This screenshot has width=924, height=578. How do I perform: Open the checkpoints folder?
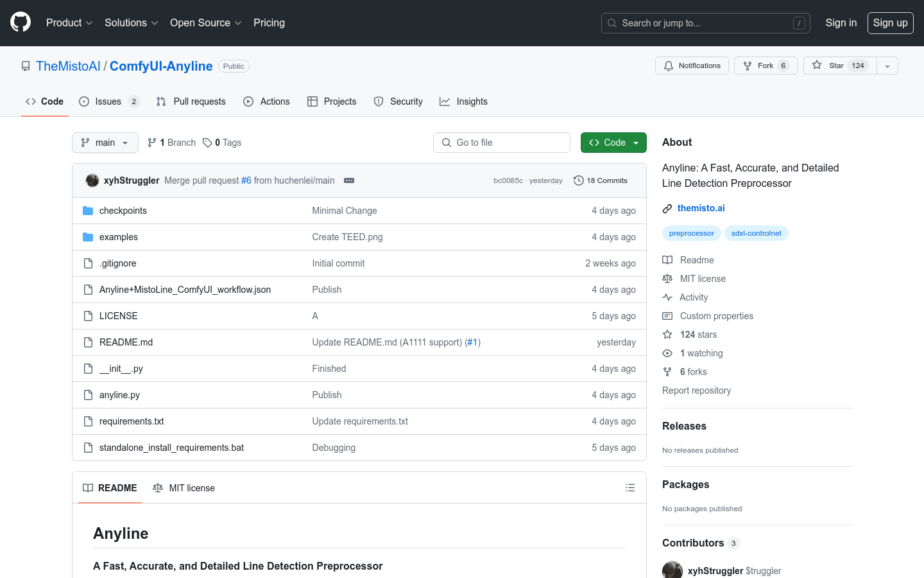coord(123,211)
